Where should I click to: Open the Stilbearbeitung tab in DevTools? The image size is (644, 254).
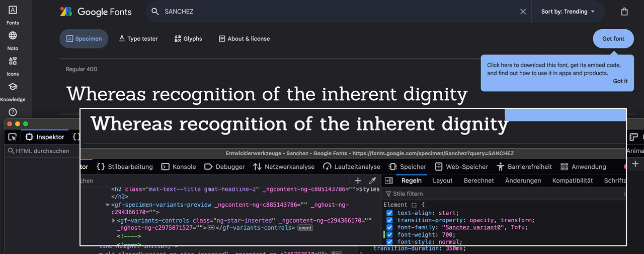pyautogui.click(x=125, y=167)
